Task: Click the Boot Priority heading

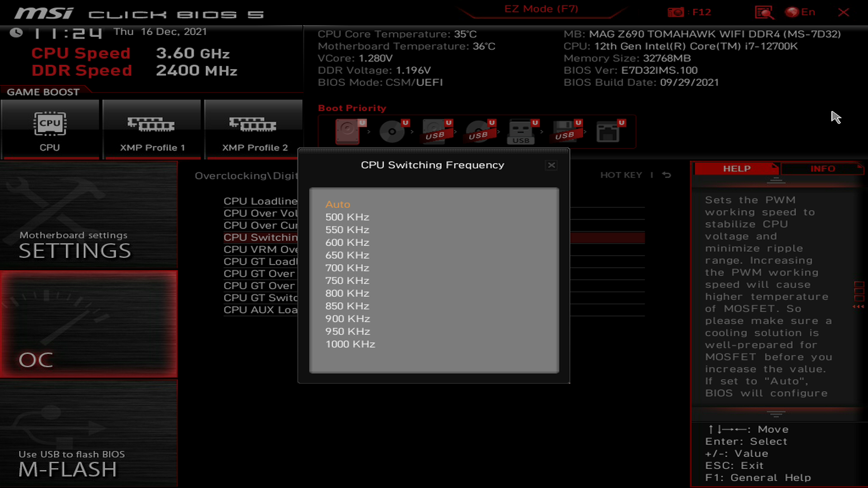Action: (352, 108)
